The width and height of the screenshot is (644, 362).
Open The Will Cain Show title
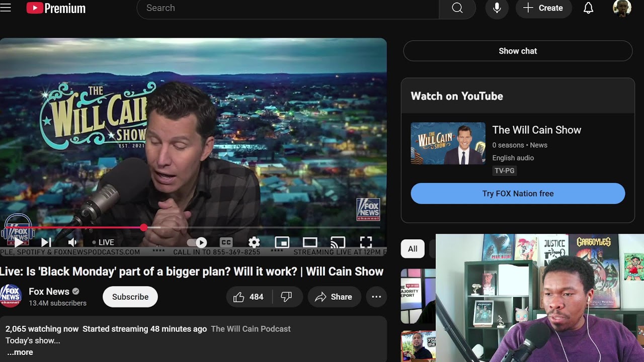coord(537,130)
